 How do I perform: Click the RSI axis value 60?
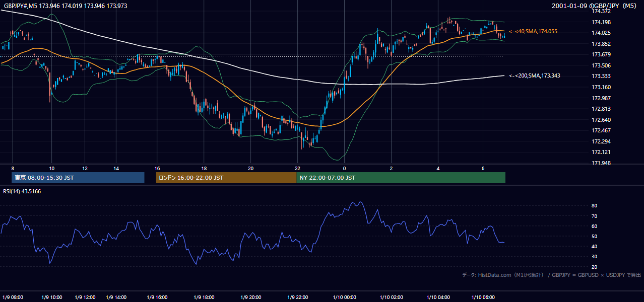(x=594, y=226)
